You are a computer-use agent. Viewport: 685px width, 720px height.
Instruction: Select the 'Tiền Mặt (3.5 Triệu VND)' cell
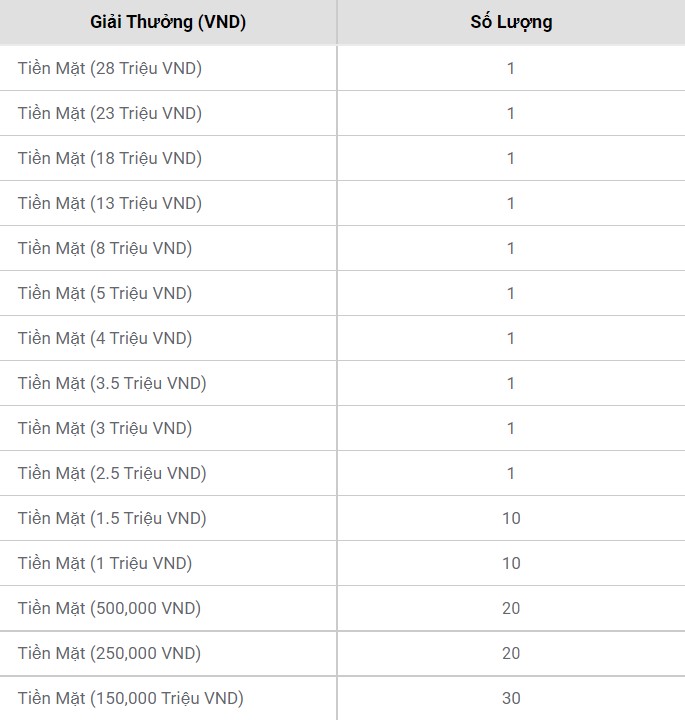pos(112,383)
